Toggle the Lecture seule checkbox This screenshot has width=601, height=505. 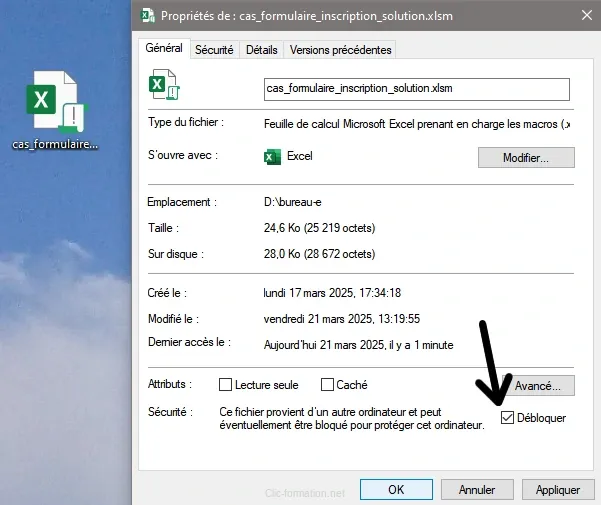pos(226,385)
